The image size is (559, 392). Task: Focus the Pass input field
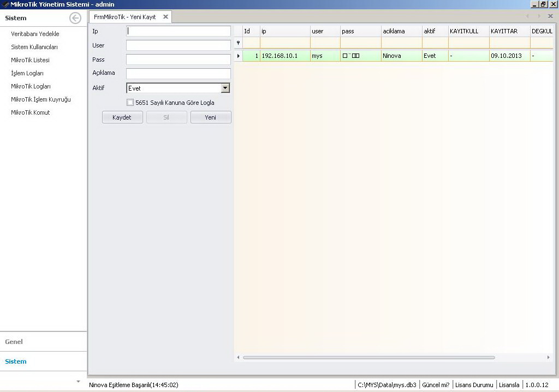[x=179, y=60]
